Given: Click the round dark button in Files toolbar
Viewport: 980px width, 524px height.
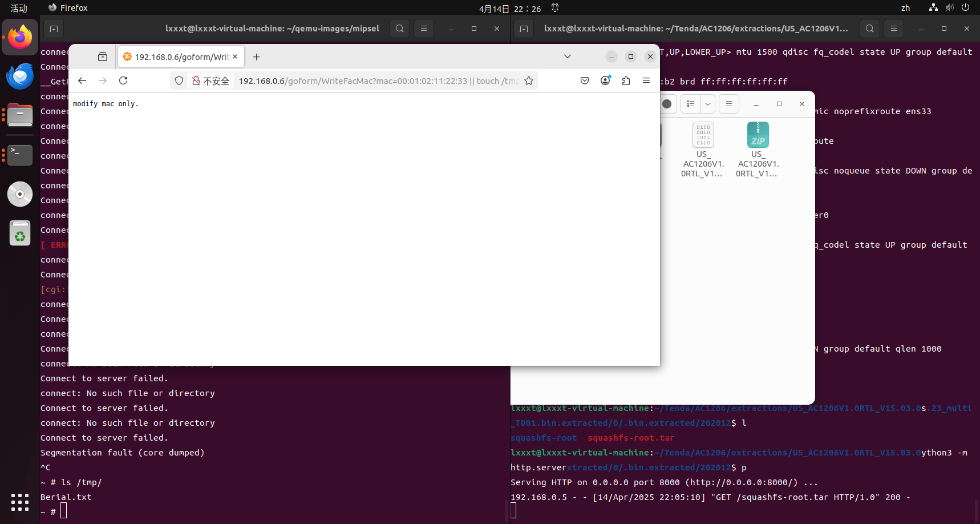Looking at the screenshot, I should tap(667, 104).
